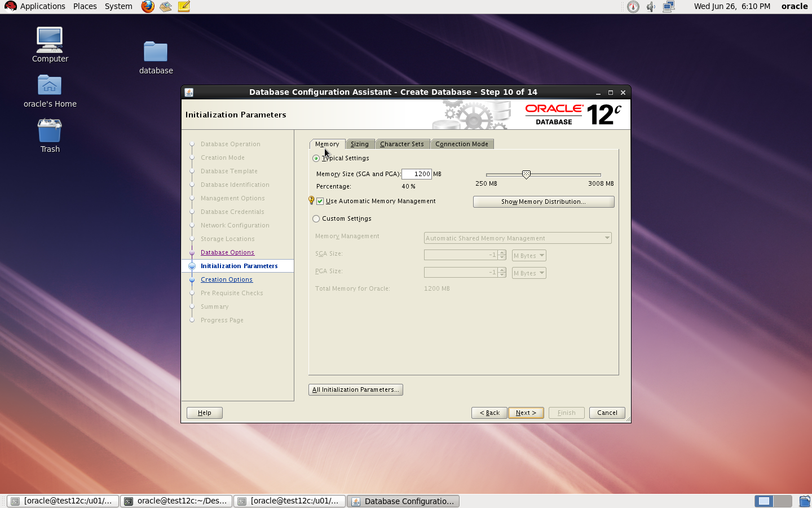Select the Typical Settings radio button

click(x=316, y=159)
